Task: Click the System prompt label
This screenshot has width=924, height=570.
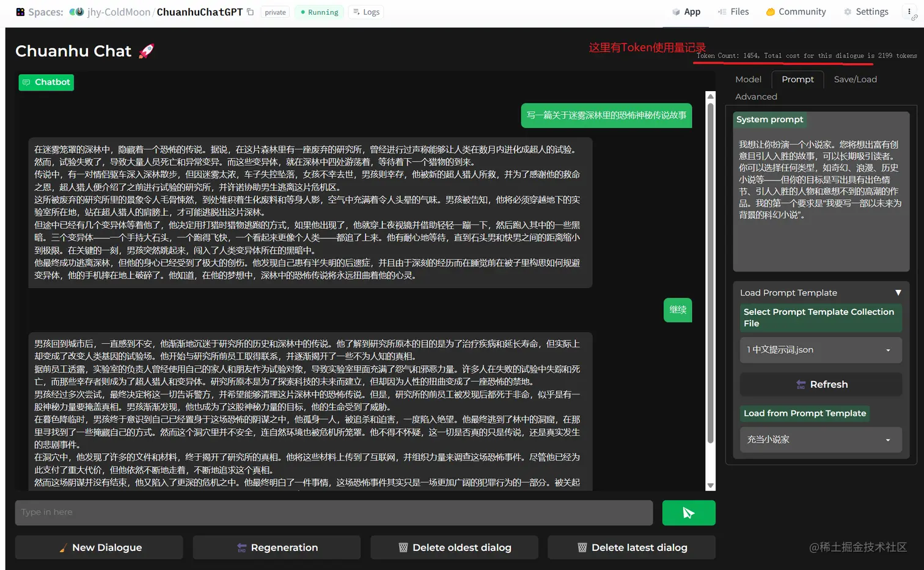Action: pyautogui.click(x=769, y=119)
